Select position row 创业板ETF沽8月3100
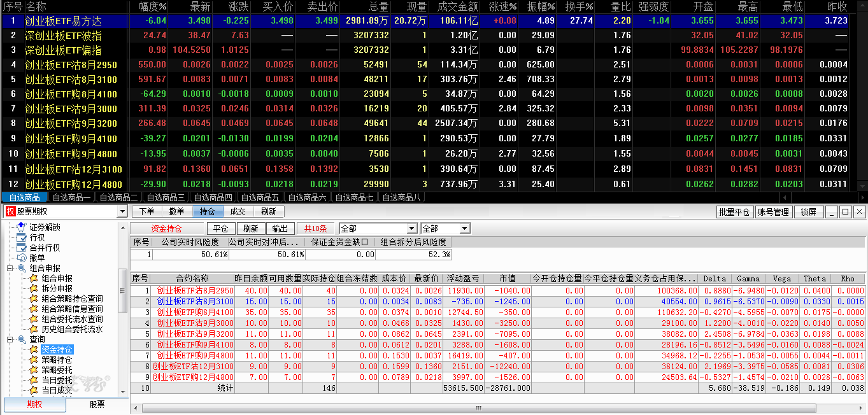 497,301
